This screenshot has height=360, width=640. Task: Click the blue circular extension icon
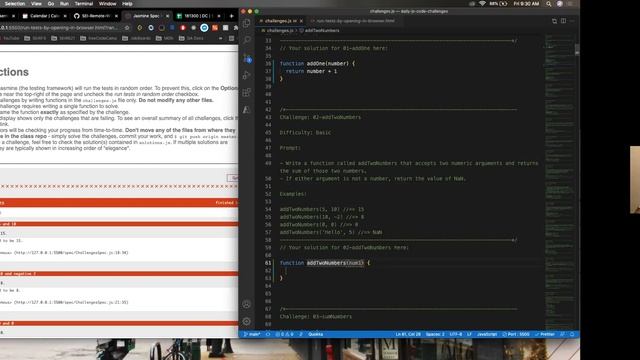coord(204,28)
